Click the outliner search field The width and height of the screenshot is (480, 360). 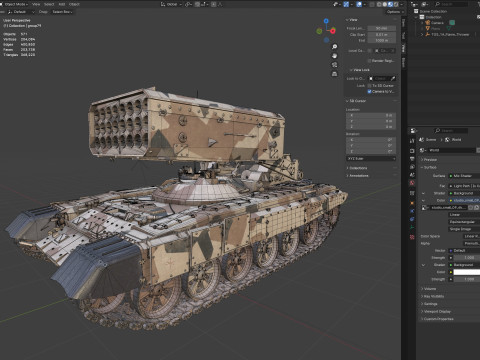(451, 4)
